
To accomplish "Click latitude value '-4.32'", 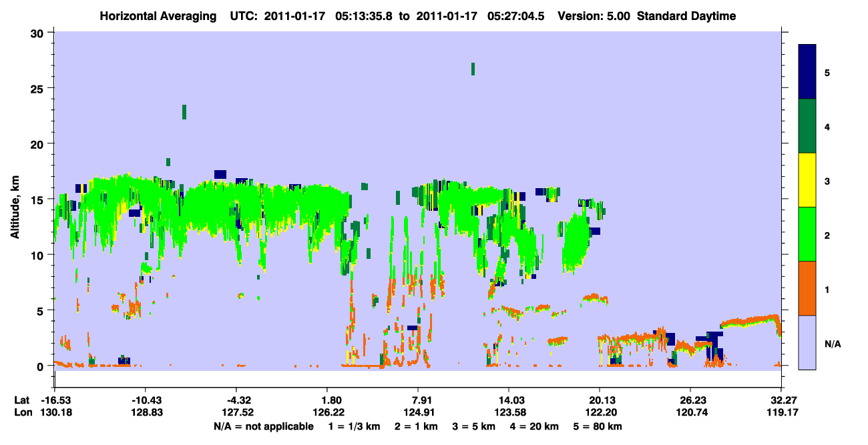I will (x=236, y=400).
